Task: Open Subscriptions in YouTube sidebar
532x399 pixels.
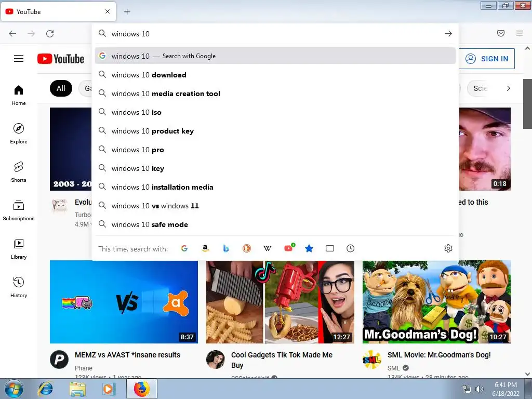Action: 19,210
